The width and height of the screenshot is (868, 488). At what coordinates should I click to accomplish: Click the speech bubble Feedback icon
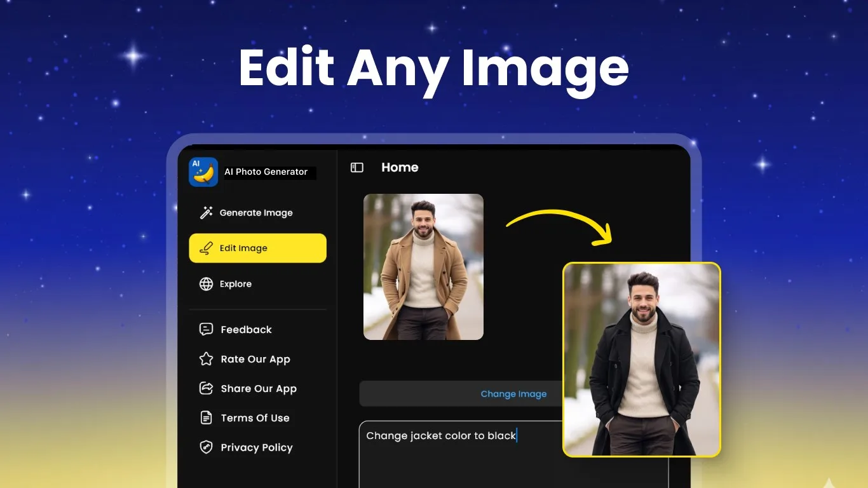pyautogui.click(x=206, y=329)
